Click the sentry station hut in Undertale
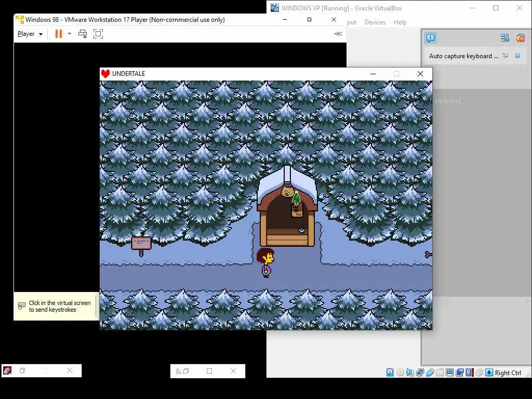 (x=287, y=206)
